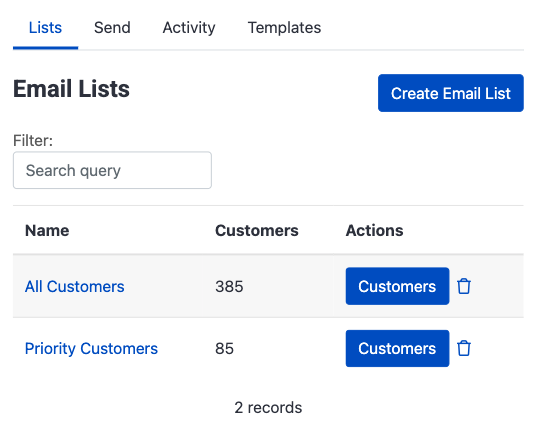The image size is (538, 443).
Task: Click the 85 customer count cell
Action: (x=224, y=349)
